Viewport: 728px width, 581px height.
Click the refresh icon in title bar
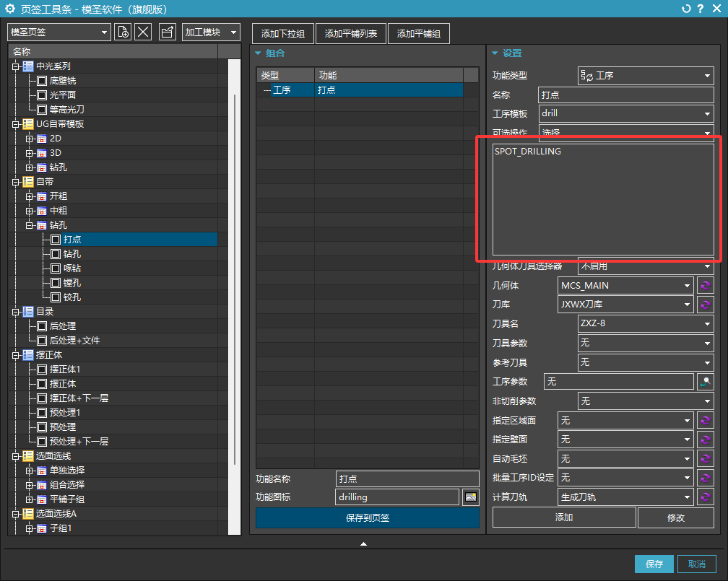tap(686, 9)
